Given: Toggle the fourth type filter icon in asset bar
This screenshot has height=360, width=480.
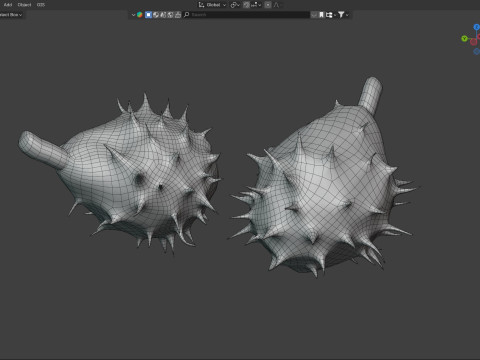Looking at the screenshot, I should coord(170,15).
